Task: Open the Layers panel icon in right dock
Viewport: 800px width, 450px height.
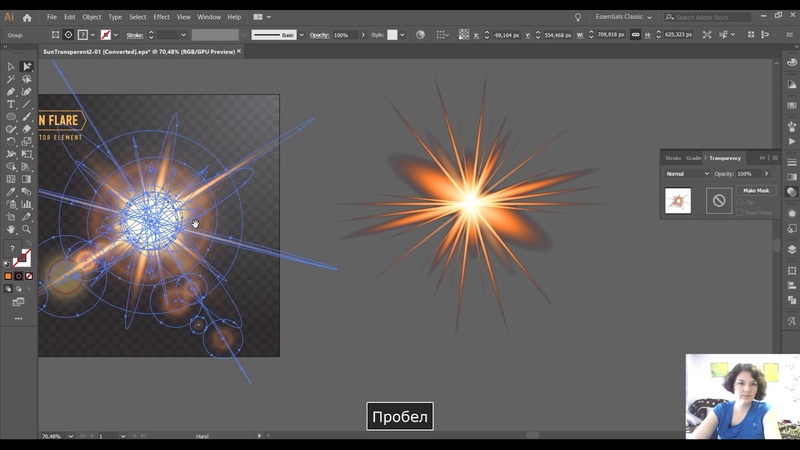Action: point(792,249)
